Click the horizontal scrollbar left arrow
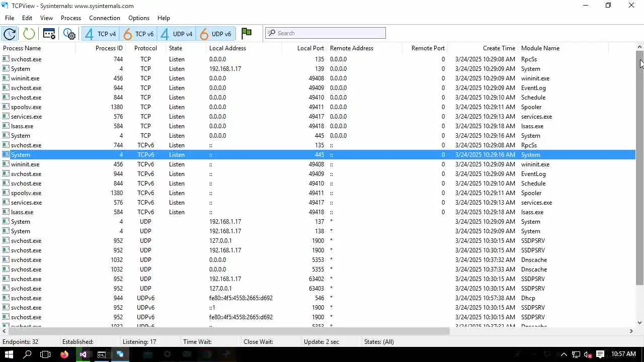The image size is (644, 362). tap(4, 331)
